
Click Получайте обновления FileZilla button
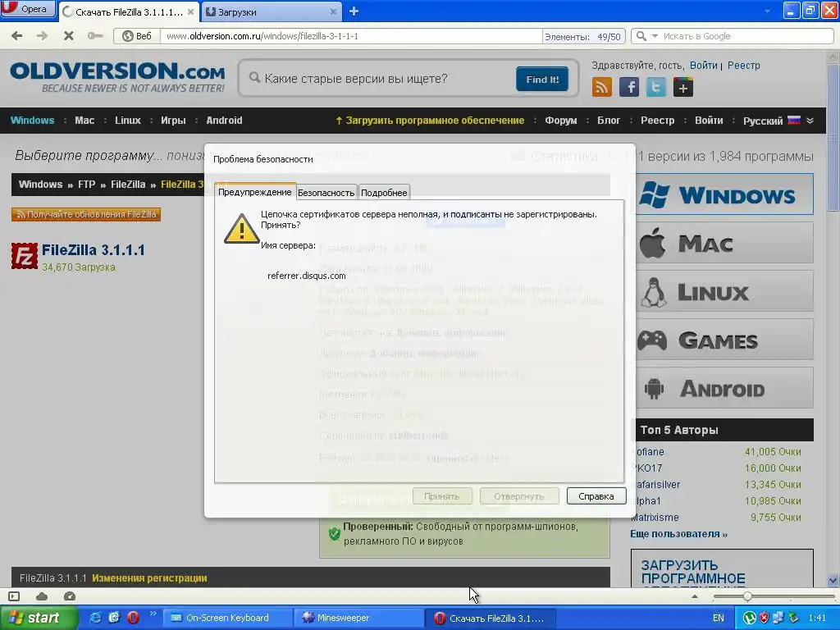click(86, 214)
